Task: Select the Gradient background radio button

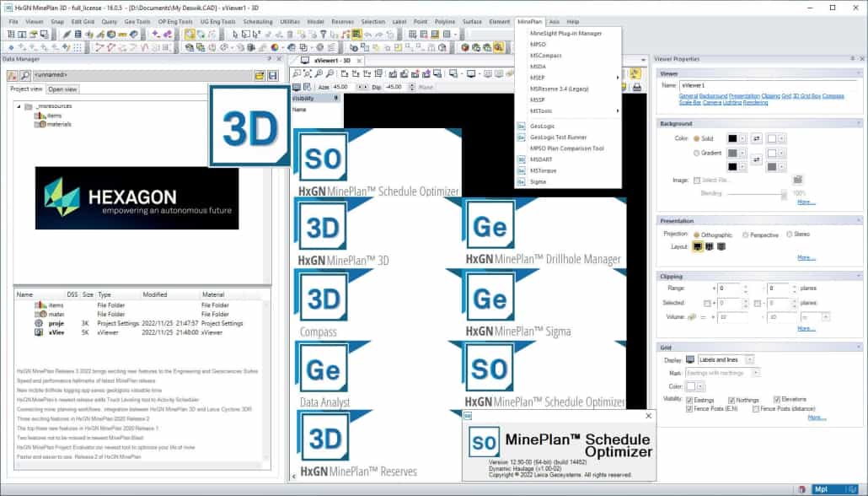Action: coord(696,153)
